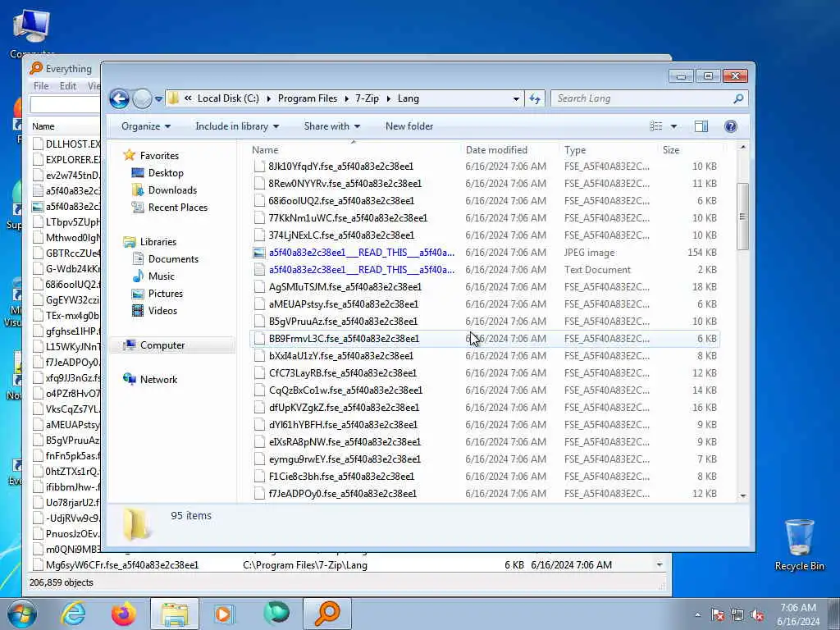This screenshot has height=630, width=840.
Task: Open Downloads in Favorites
Action: [172, 190]
